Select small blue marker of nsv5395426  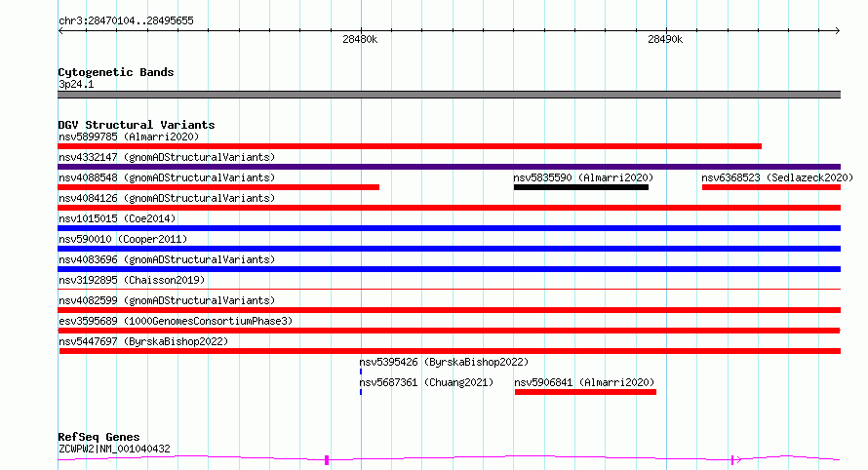pos(361,372)
